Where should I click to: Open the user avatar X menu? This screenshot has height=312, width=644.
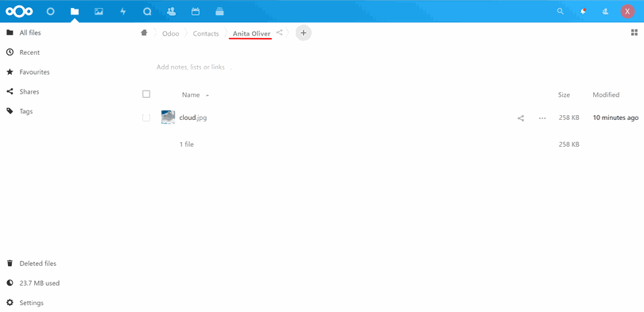click(x=627, y=11)
